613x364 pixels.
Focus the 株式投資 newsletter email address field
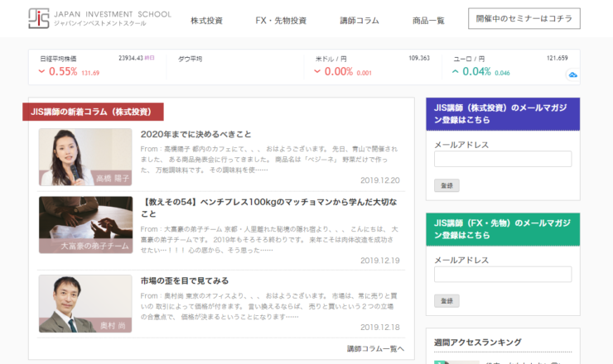(502, 159)
